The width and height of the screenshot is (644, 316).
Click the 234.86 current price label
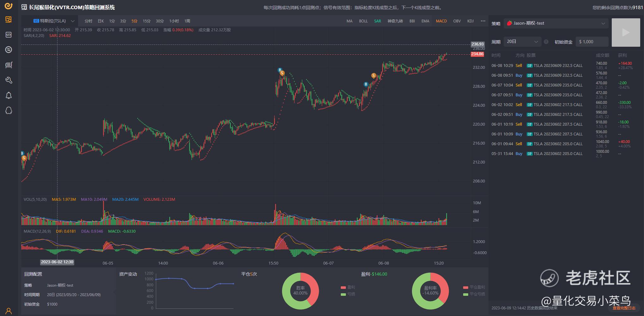tap(477, 54)
